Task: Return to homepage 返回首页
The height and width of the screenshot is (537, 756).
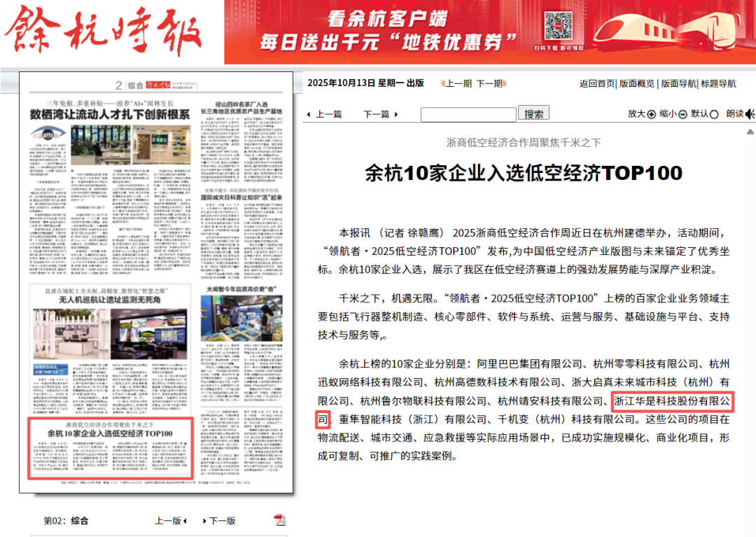Action: click(x=597, y=83)
